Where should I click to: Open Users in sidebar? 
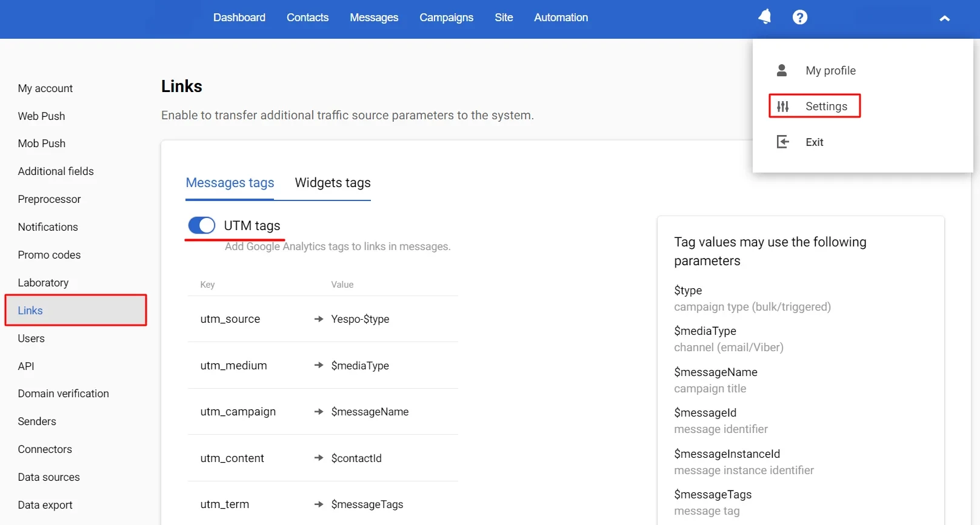pos(31,338)
